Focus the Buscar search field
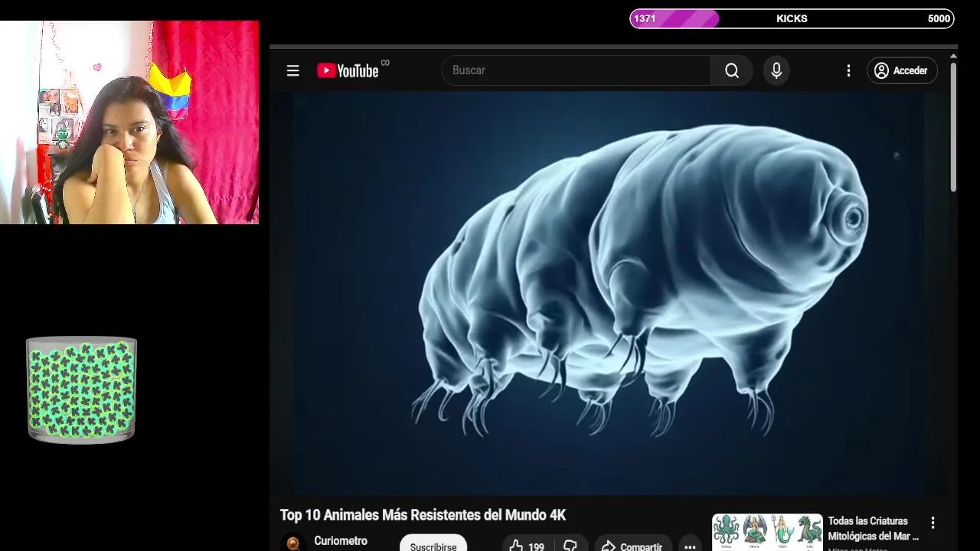 tap(577, 70)
